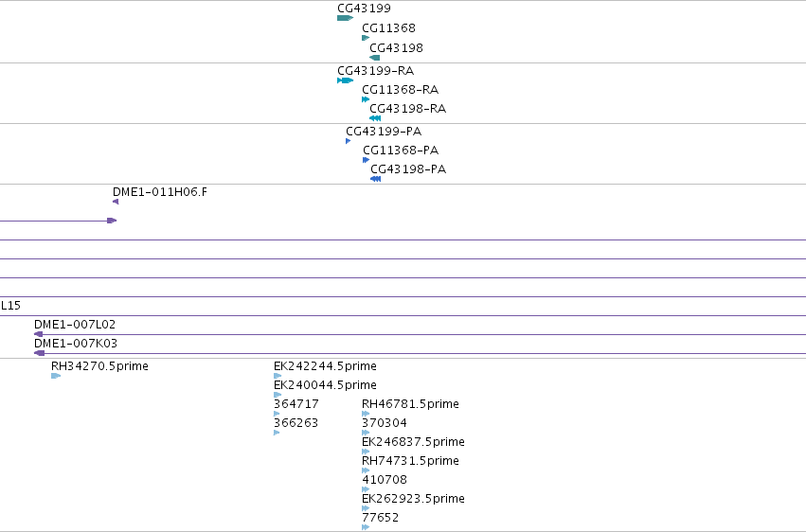This screenshot has width=806, height=532.
Task: Click the DME1-011H06.F label
Action: (x=160, y=192)
